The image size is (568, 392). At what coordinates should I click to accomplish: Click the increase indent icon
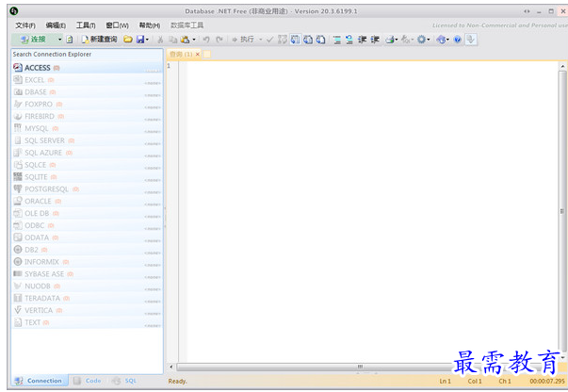pos(375,40)
